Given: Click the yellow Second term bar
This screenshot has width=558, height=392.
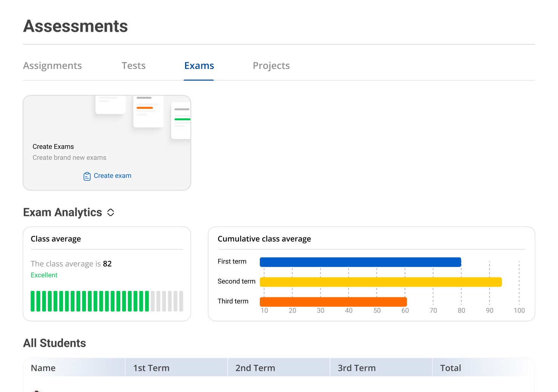Looking at the screenshot, I should [x=381, y=282].
